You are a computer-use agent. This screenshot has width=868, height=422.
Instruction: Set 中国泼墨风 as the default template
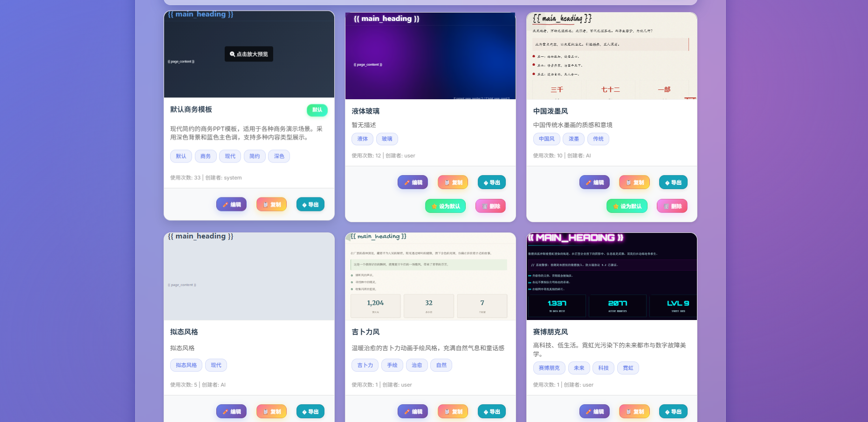[627, 205]
